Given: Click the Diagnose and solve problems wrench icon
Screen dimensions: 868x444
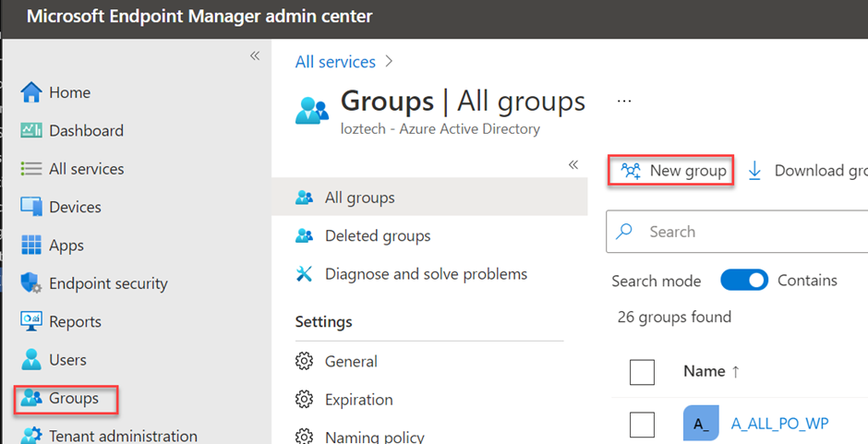Looking at the screenshot, I should click(x=304, y=274).
